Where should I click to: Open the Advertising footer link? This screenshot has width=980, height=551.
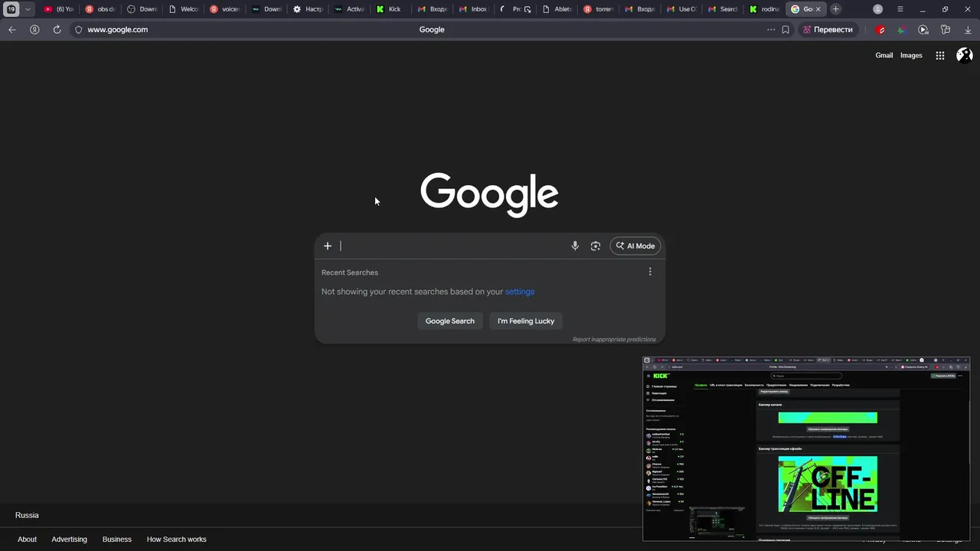(69, 540)
